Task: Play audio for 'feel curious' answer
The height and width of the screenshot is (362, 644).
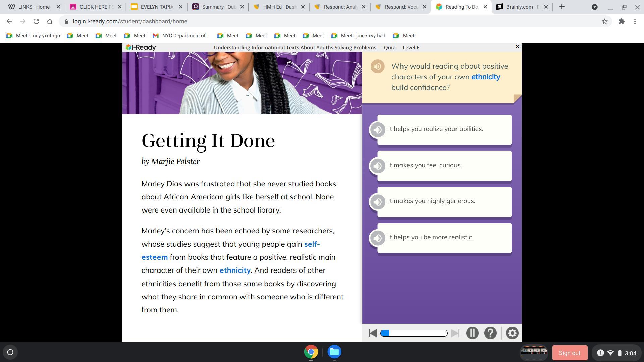Action: tap(377, 166)
